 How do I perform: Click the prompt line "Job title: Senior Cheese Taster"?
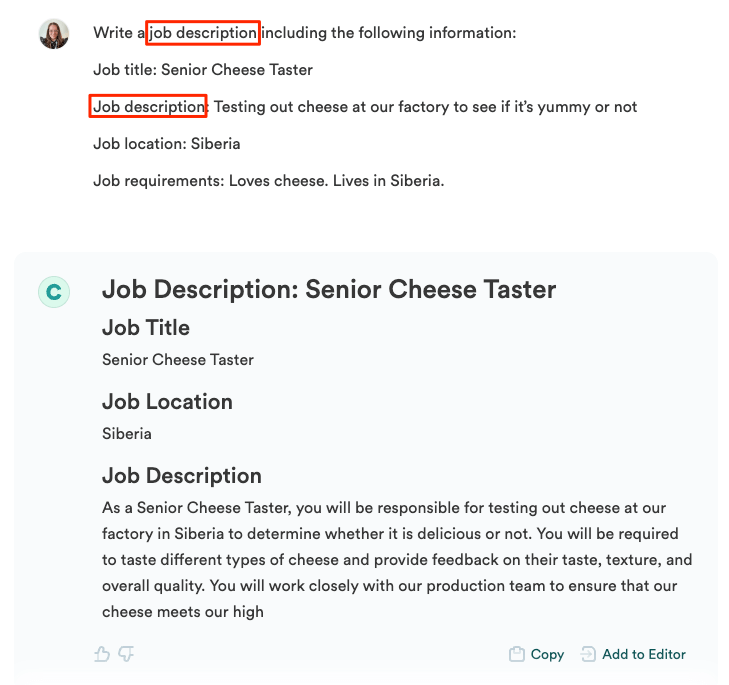pyautogui.click(x=203, y=70)
